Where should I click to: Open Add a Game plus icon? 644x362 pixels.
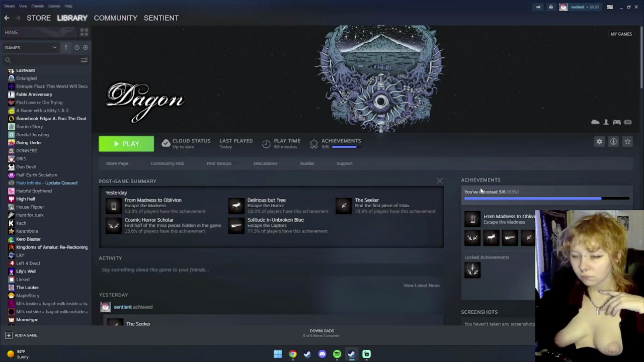pyautogui.click(x=9, y=335)
